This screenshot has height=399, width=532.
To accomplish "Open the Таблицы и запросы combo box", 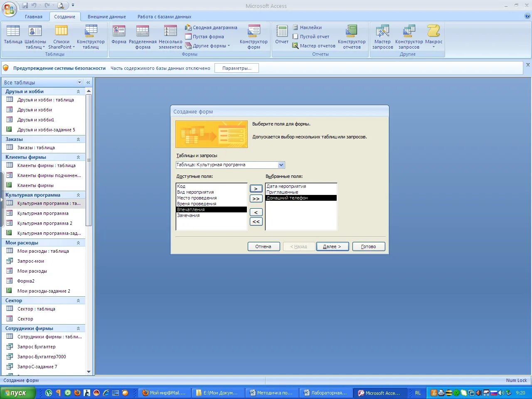I will click(281, 165).
